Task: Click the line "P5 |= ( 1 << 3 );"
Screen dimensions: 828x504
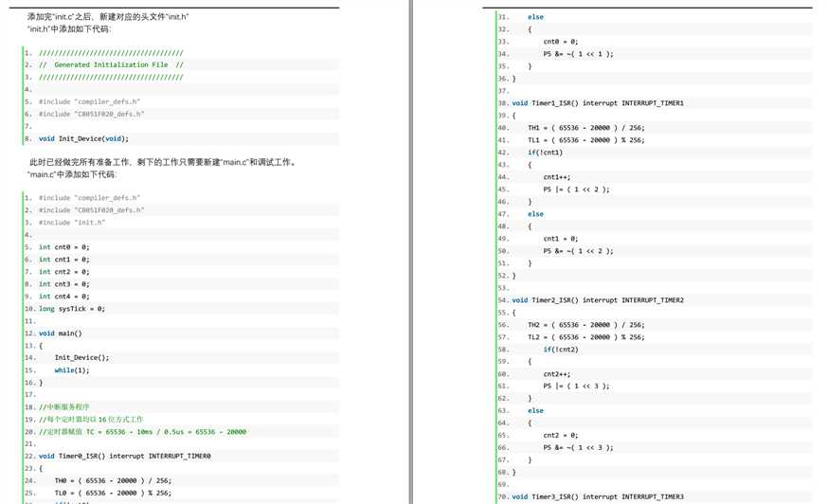Action: (576, 387)
